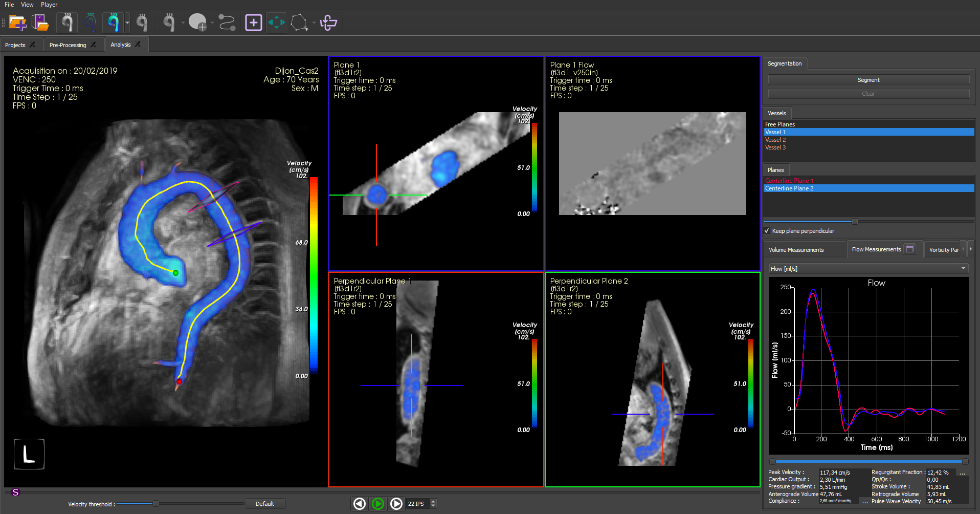The height and width of the screenshot is (514, 980).
Task: Select the colored velocity aorta rendering icon
Action: [113, 23]
